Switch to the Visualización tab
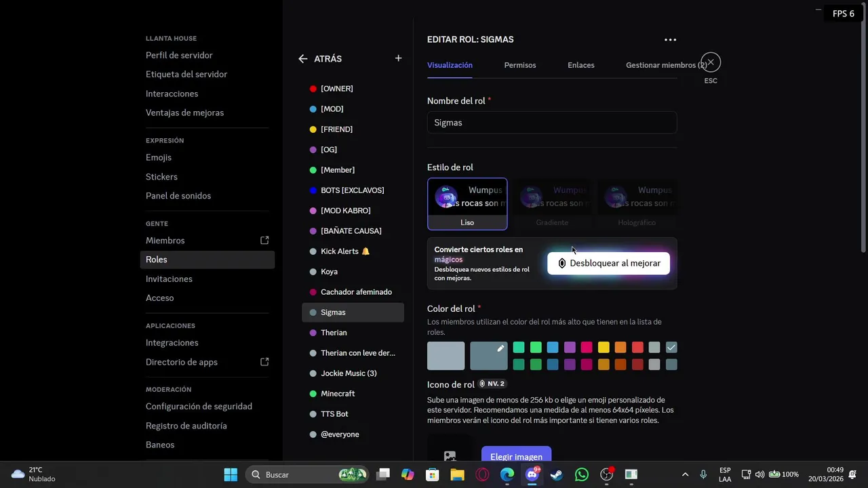The image size is (868, 488). pyautogui.click(x=450, y=65)
